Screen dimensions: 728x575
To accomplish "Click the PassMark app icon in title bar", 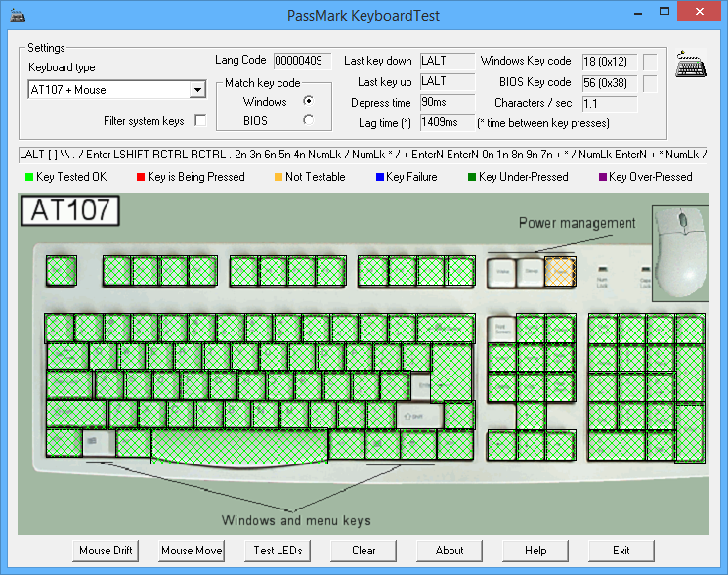I will click(x=18, y=16).
